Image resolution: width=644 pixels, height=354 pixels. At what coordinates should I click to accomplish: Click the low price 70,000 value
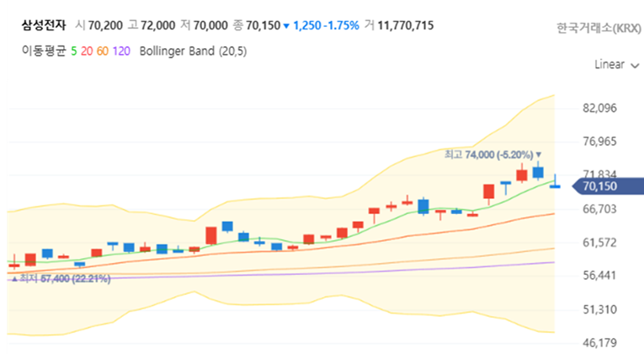coord(210,25)
